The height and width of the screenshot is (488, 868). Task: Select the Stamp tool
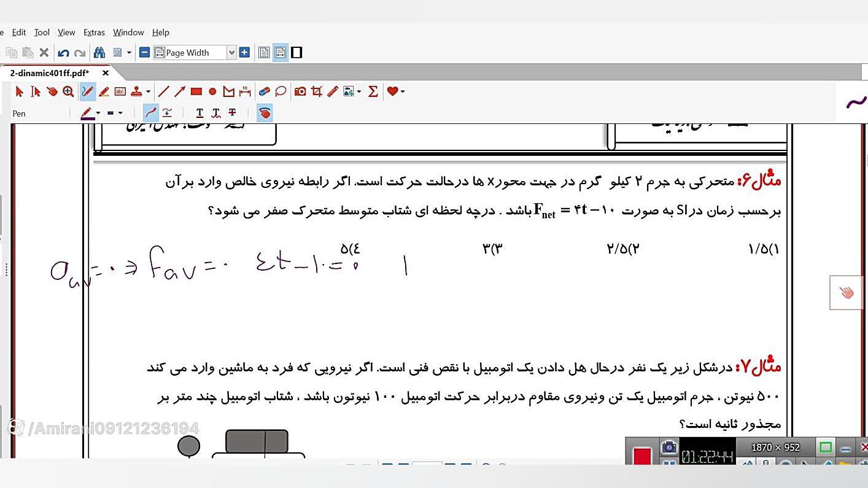pos(136,91)
